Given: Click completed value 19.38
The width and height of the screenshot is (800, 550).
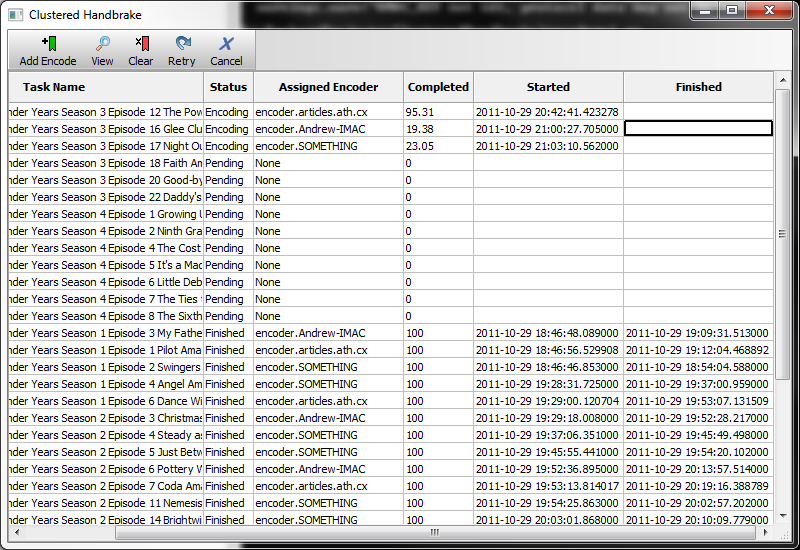Looking at the screenshot, I should 419,129.
